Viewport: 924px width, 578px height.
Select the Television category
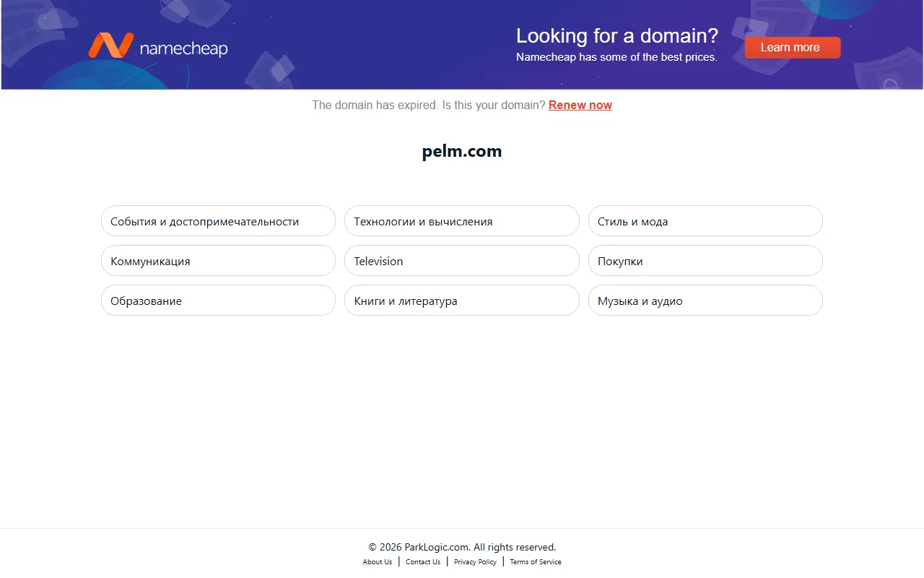(x=462, y=261)
